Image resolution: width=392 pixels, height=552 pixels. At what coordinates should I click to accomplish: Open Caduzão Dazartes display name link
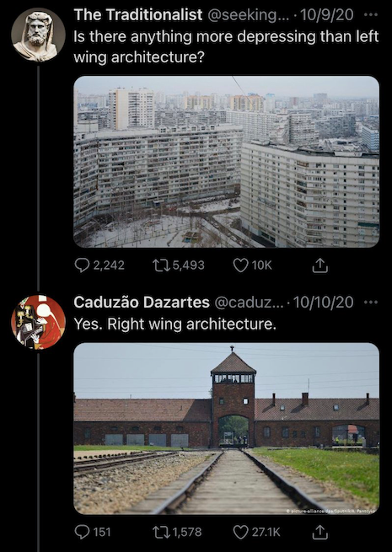click(142, 302)
